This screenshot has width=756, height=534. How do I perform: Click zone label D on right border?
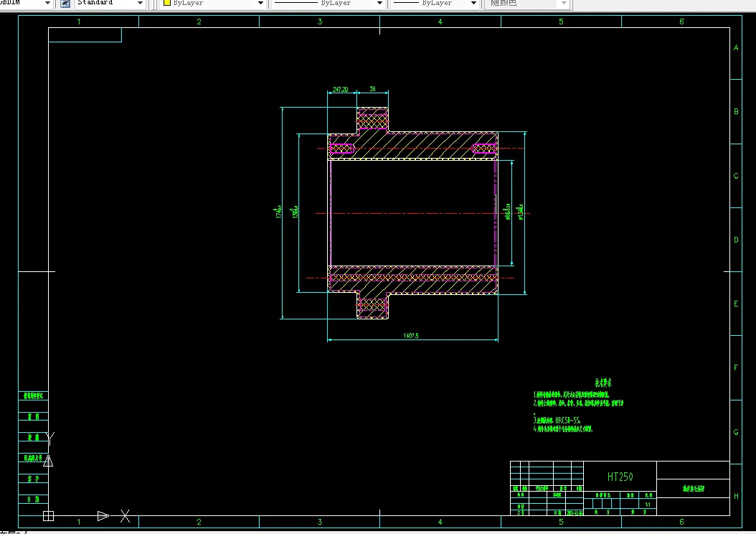[736, 240]
